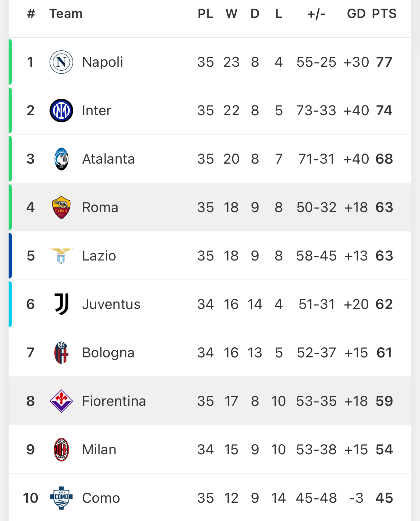The image size is (420, 521).
Task: Open Atalanta via its crest icon
Action: 61,159
